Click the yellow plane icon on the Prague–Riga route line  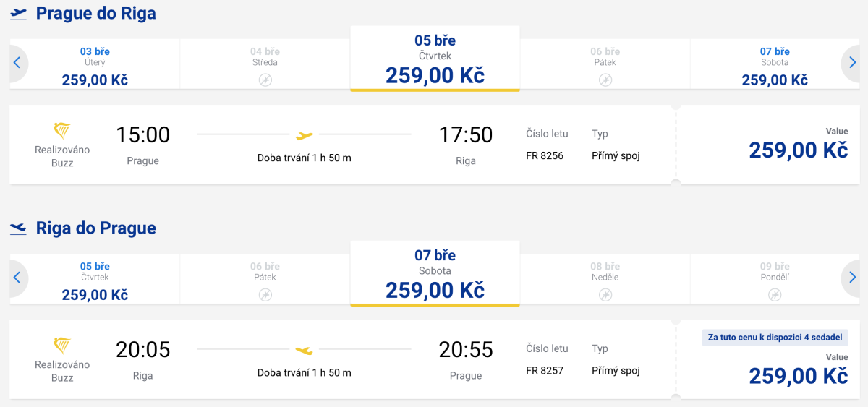click(305, 135)
